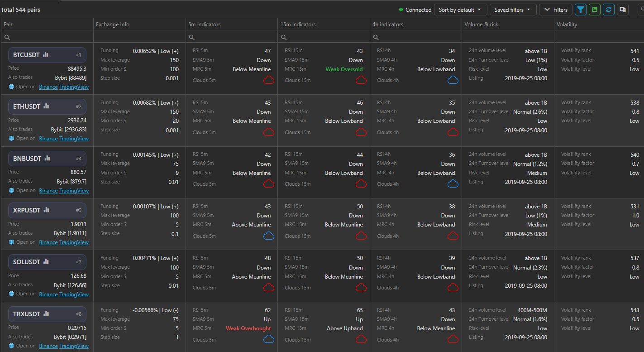Viewport: 644px width, 352px height.
Task: Expand the Filters panel
Action: pyautogui.click(x=556, y=10)
